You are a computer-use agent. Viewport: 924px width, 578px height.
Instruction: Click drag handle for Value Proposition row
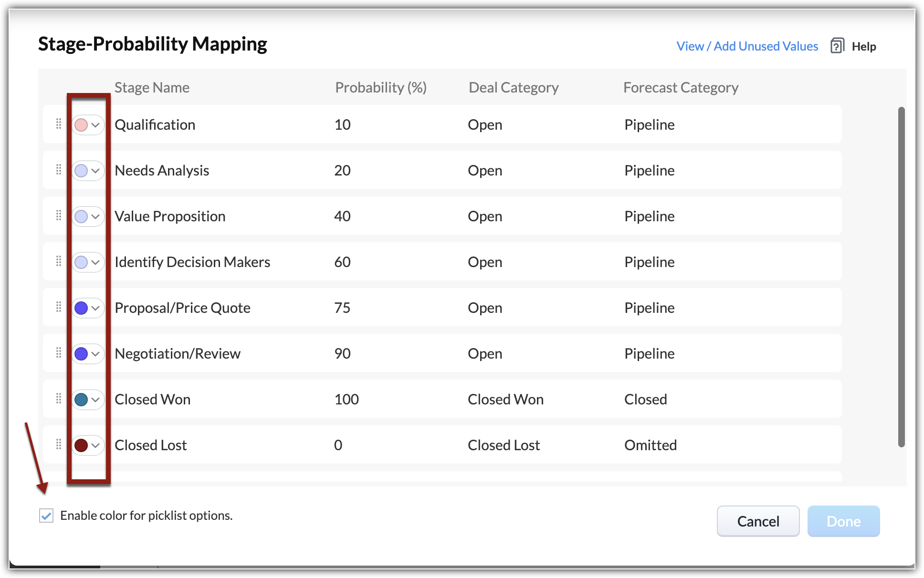[x=59, y=216]
